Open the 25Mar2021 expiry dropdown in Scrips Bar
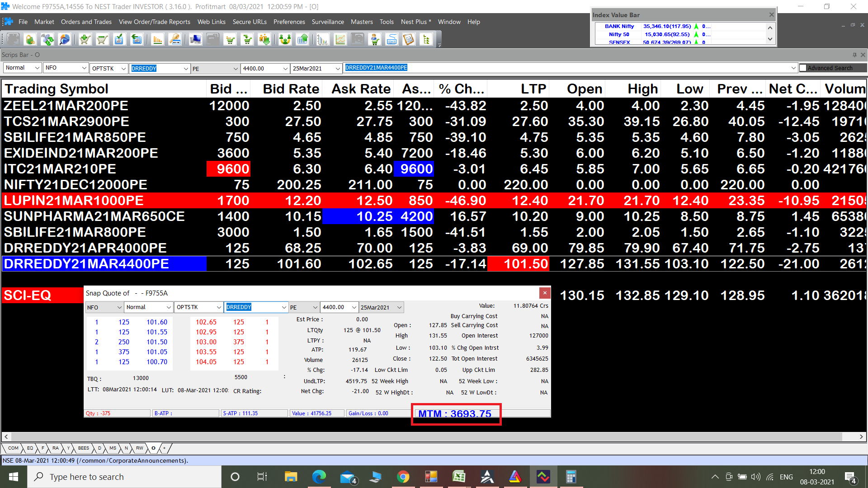 point(338,69)
